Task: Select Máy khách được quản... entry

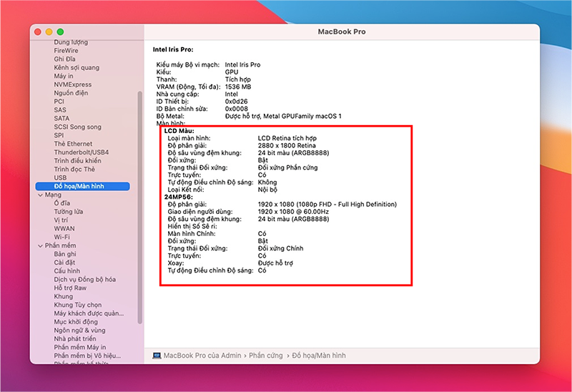Action: point(89,313)
